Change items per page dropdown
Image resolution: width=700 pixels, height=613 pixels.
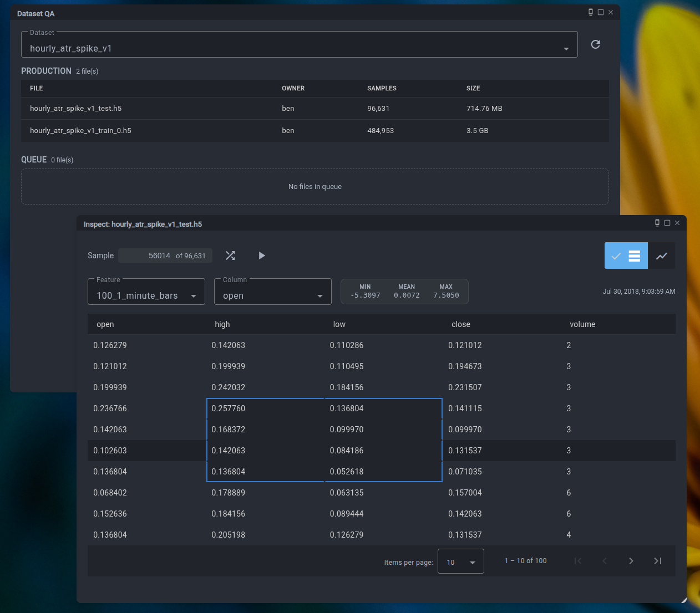click(x=460, y=561)
